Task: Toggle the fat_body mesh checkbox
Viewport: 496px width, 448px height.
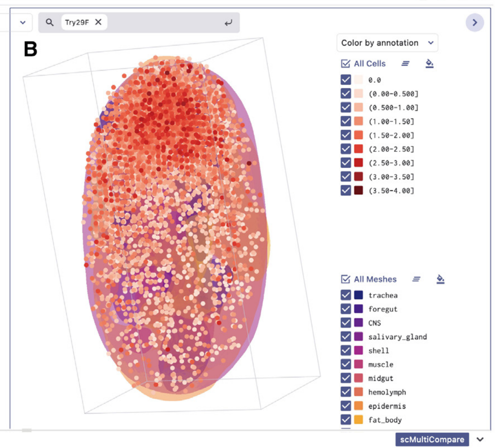Action: (x=346, y=420)
